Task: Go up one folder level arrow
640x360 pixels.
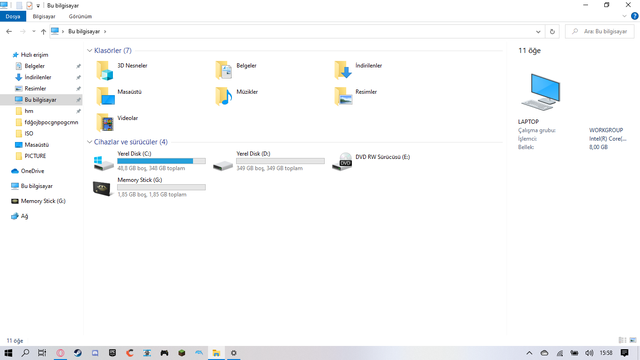Action: coord(43,31)
